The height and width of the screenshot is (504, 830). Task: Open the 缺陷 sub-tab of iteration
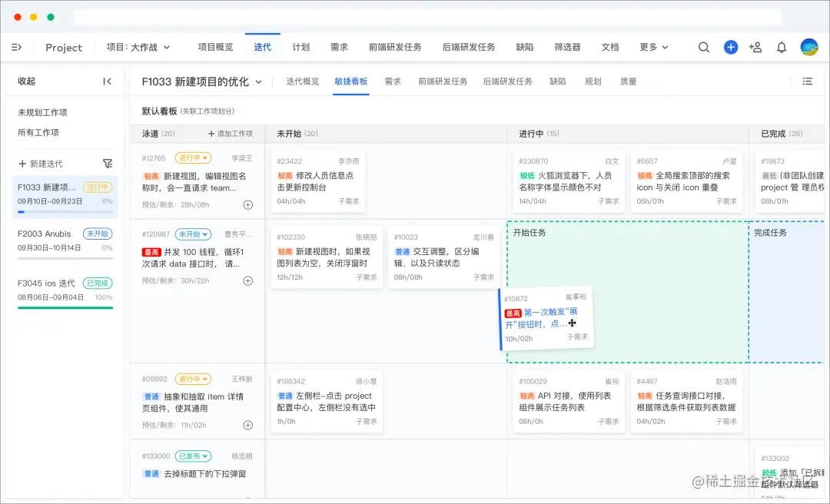coord(558,81)
